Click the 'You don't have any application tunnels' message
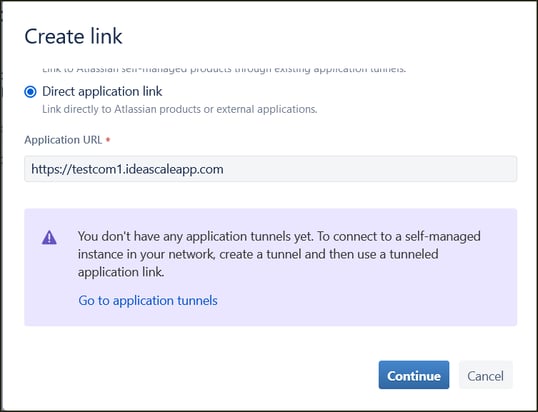The height and width of the screenshot is (412, 538). point(279,254)
